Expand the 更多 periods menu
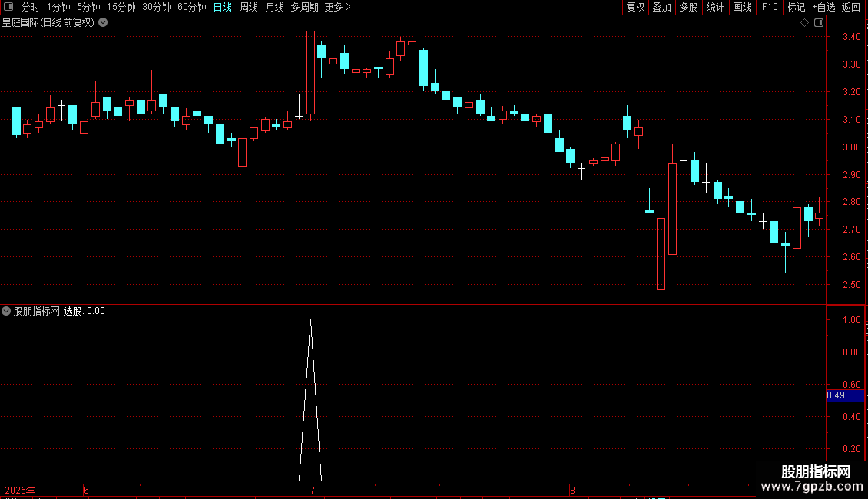The height and width of the screenshot is (499, 868). (338, 7)
